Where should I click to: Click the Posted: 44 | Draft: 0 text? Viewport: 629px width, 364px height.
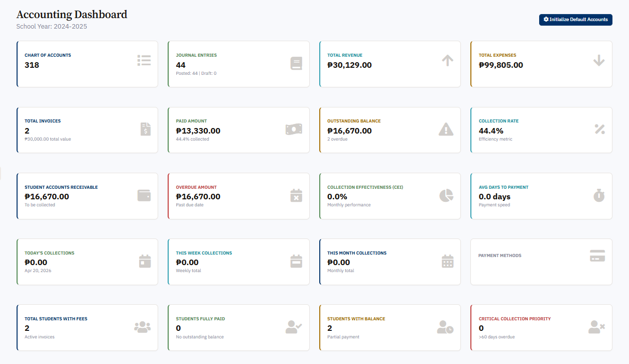click(x=196, y=73)
